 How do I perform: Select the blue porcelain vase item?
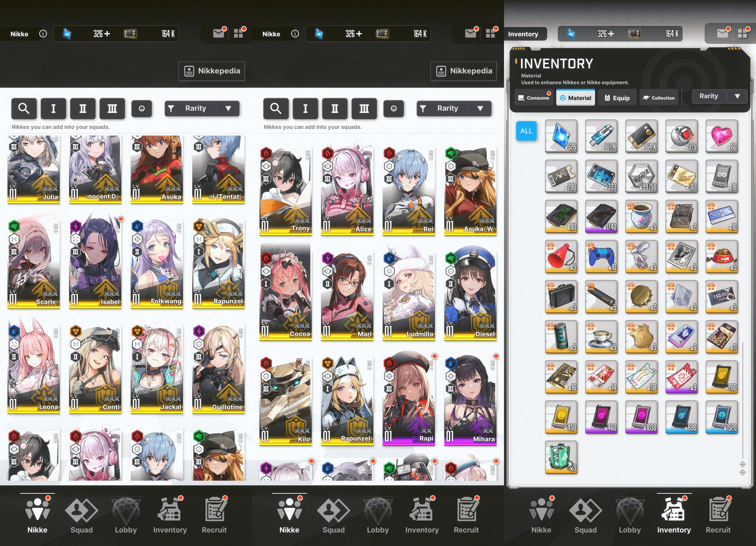(641, 216)
